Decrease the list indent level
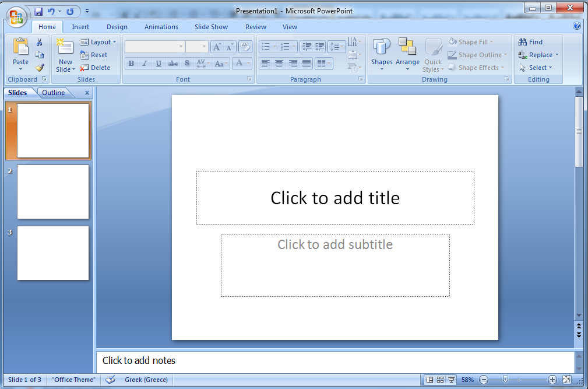Image resolution: width=588 pixels, height=389 pixels. (x=307, y=47)
